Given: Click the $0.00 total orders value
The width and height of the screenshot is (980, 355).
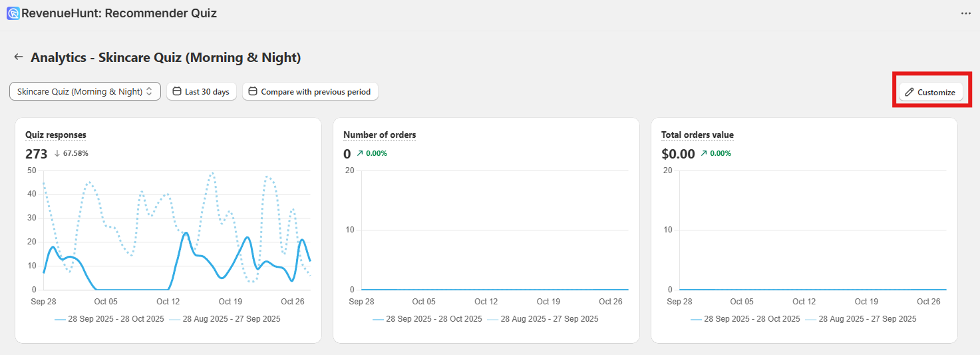Looking at the screenshot, I should [678, 154].
